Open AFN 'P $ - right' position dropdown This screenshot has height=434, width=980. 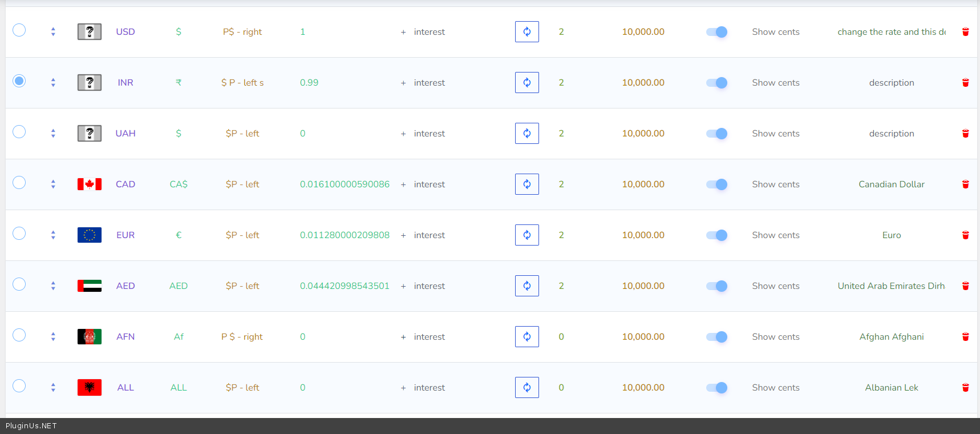point(242,337)
